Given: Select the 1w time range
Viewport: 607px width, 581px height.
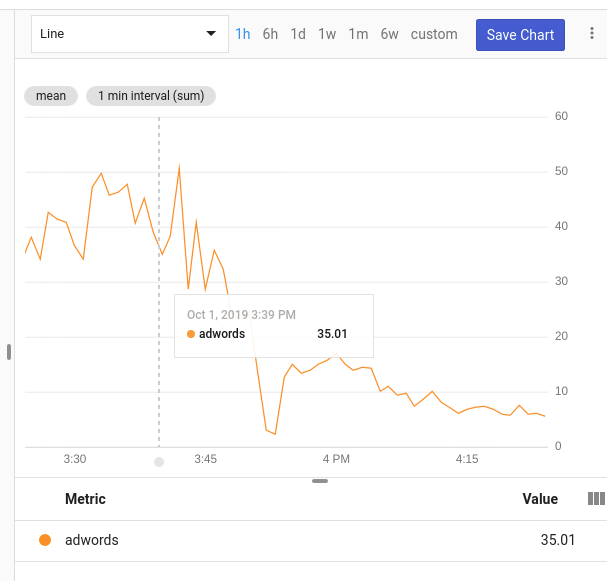Looking at the screenshot, I should click(327, 34).
